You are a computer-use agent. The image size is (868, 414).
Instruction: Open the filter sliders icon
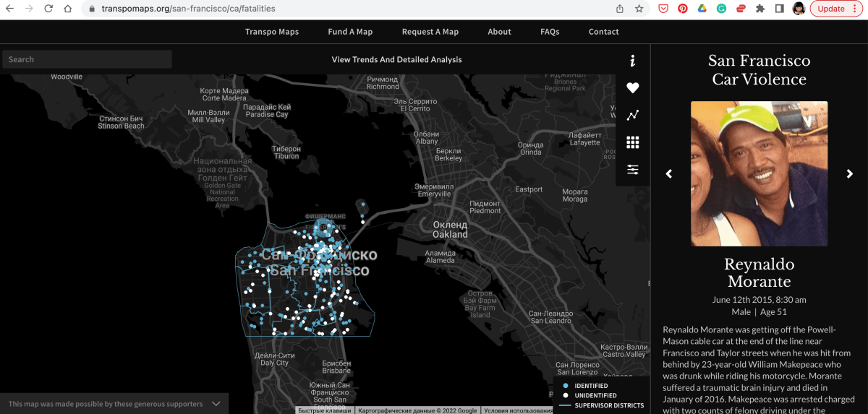click(633, 170)
